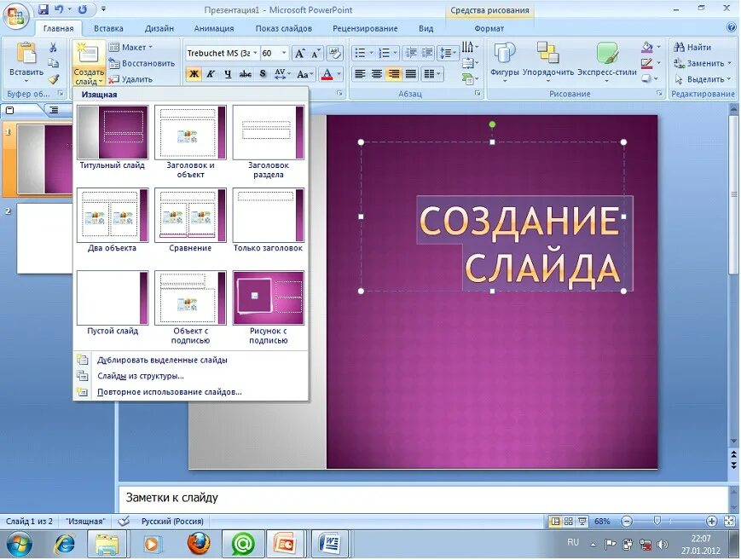Open the Вставка ribbon tab

[x=108, y=28]
